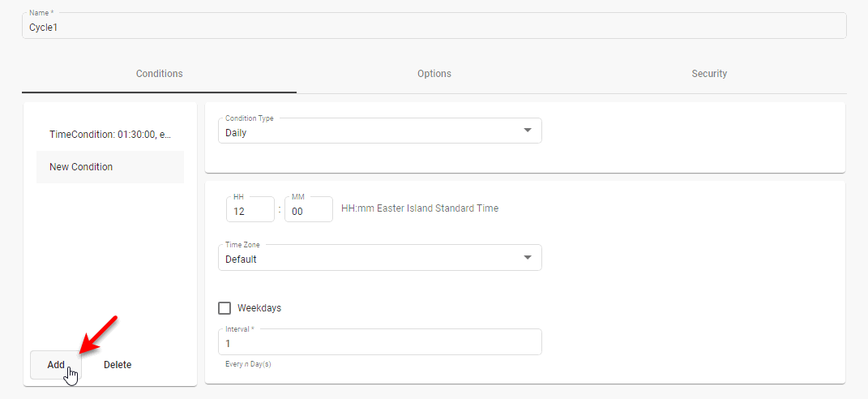Select the TimeCondition 01:30:00 entry

click(110, 134)
